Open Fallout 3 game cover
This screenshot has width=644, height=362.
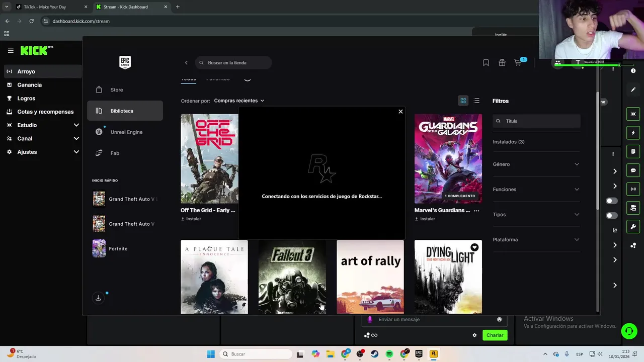pos(292,277)
